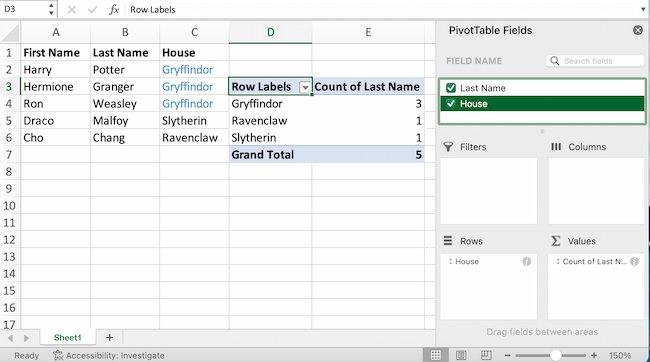Screen dimensions: 650x362
Task: Click the Select All corner triangle
Action: tap(10, 32)
